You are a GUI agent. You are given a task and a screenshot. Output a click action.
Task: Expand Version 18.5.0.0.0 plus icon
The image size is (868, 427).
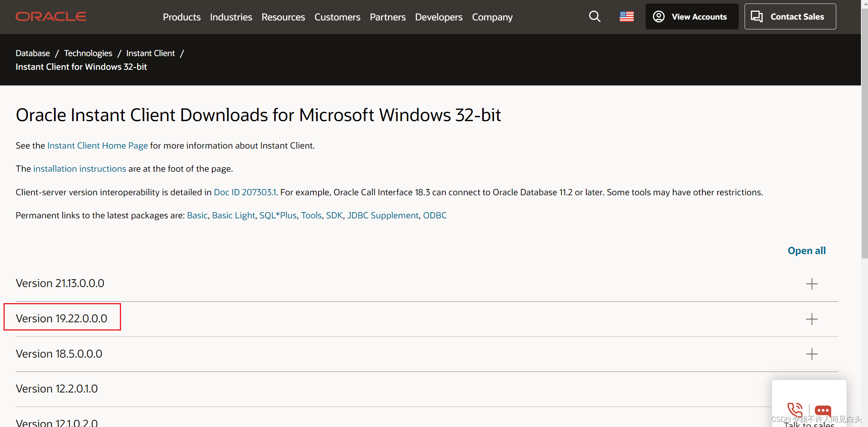[812, 354]
